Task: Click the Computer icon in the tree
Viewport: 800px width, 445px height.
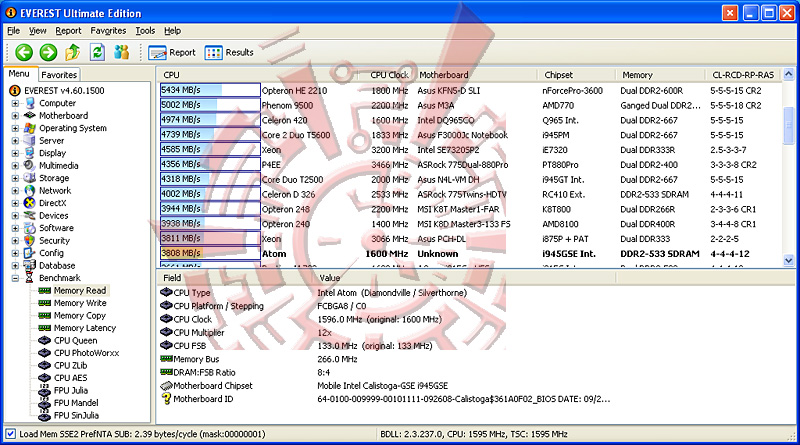Action: [x=30, y=103]
